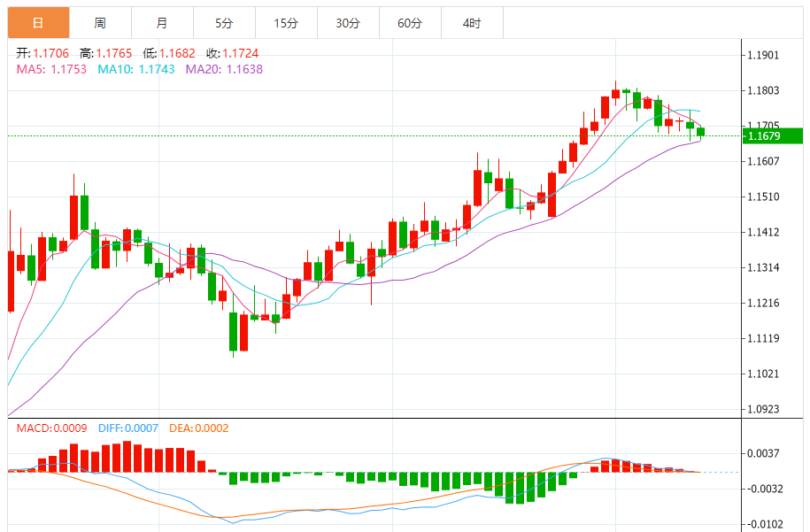Click the DEA:0.0002 indicator label

(199, 428)
